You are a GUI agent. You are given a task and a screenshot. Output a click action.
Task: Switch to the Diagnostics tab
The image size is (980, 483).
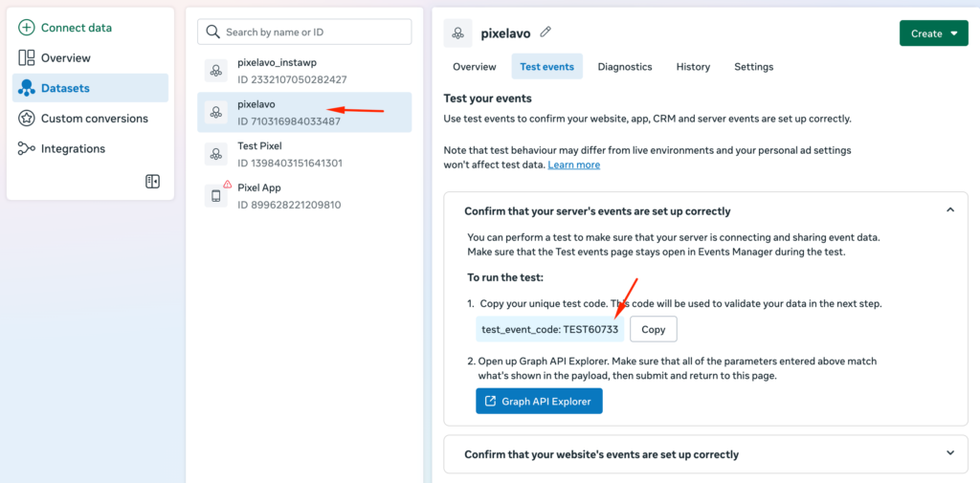click(x=624, y=67)
